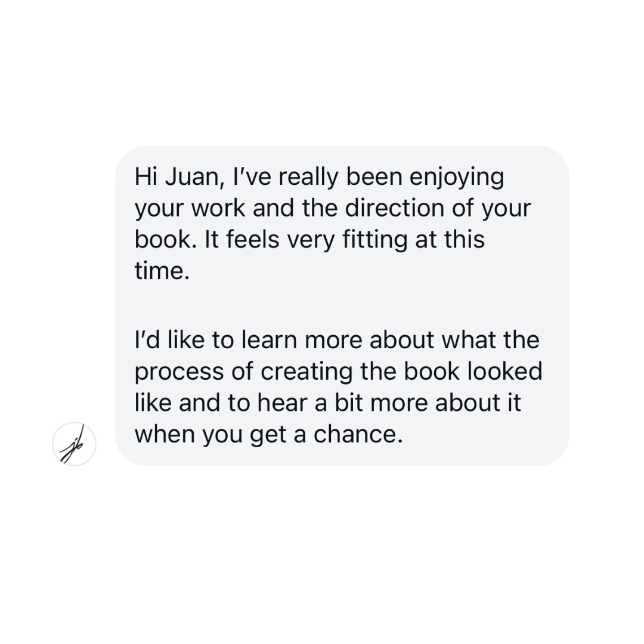Click the word "process" in the message
Viewport: 644px width, 644px height.
coord(179,373)
